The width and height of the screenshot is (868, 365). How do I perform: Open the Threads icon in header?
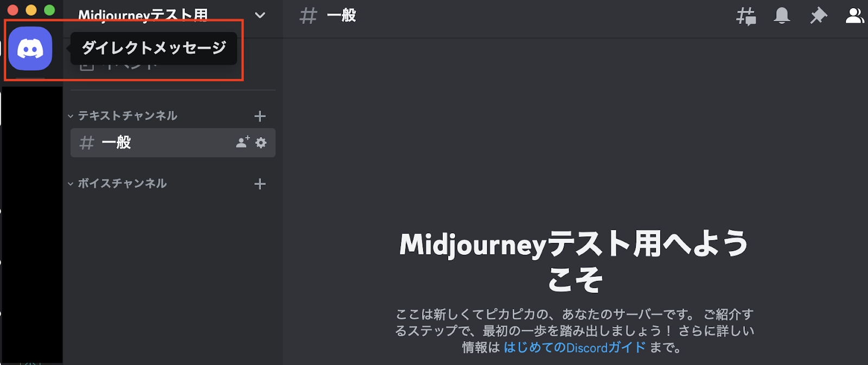click(x=746, y=16)
